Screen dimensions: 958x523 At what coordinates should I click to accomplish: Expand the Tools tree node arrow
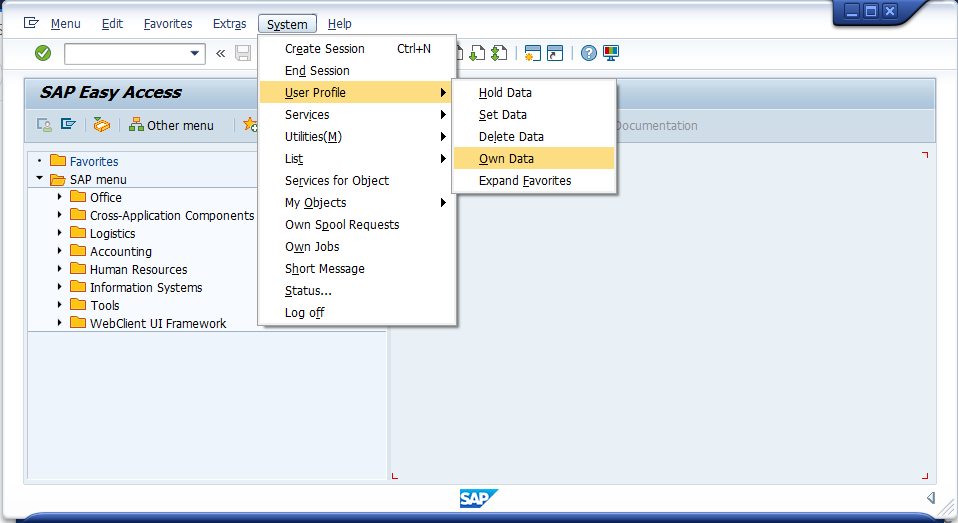[59, 304]
